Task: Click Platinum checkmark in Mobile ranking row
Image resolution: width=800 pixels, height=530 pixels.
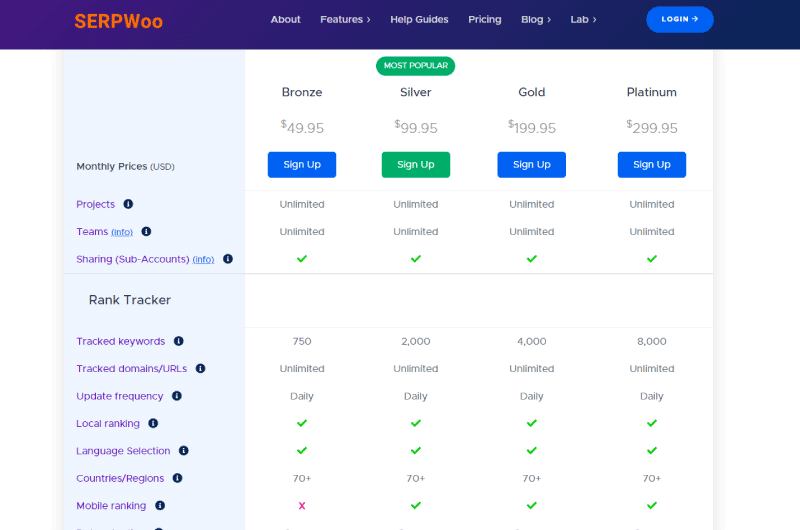Action: [x=652, y=506]
